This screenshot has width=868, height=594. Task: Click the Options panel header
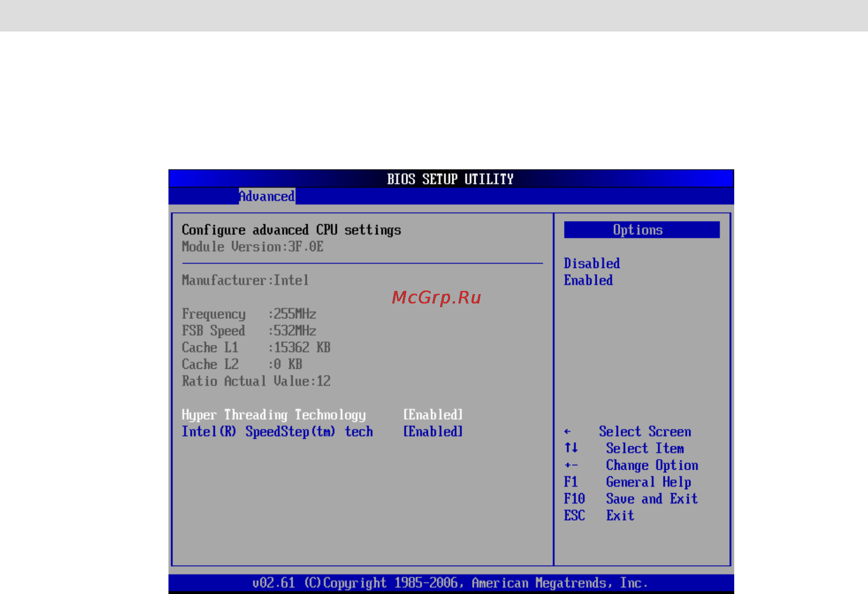642,230
